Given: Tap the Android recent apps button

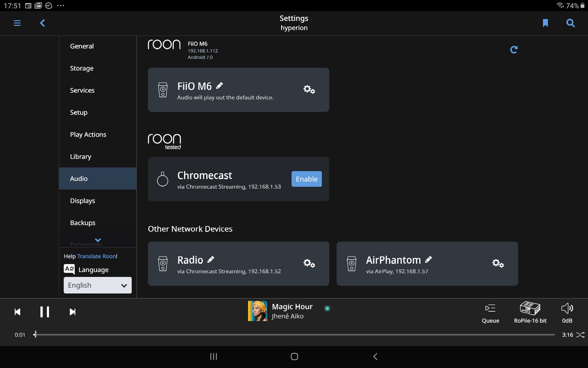Looking at the screenshot, I should 214,356.
